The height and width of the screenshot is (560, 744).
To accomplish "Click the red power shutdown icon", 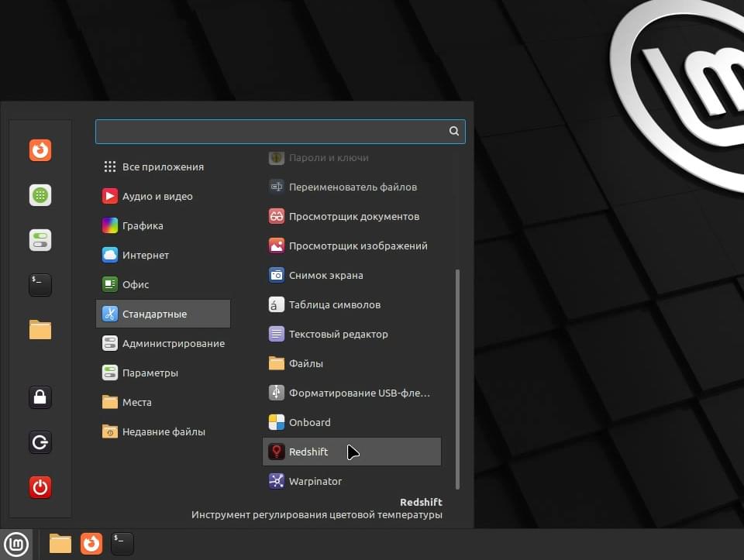I will (x=40, y=487).
